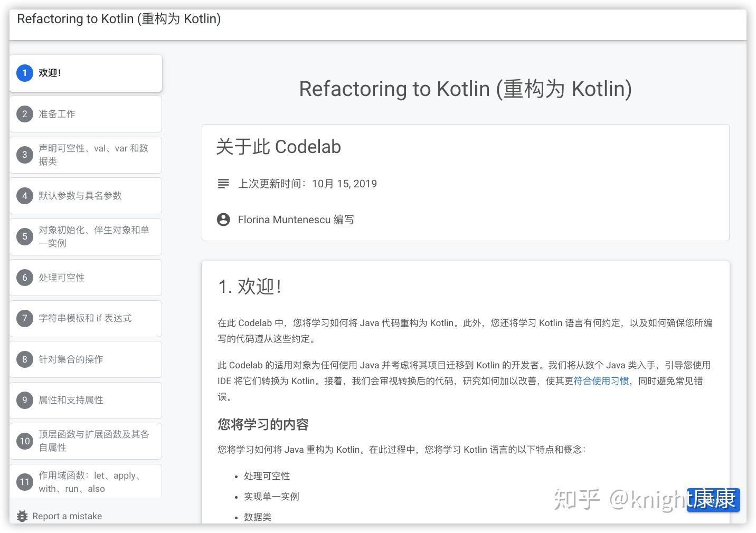Viewport: 756px width, 533px height.
Task: Select step 11 作用域函数 section
Action: 90,482
